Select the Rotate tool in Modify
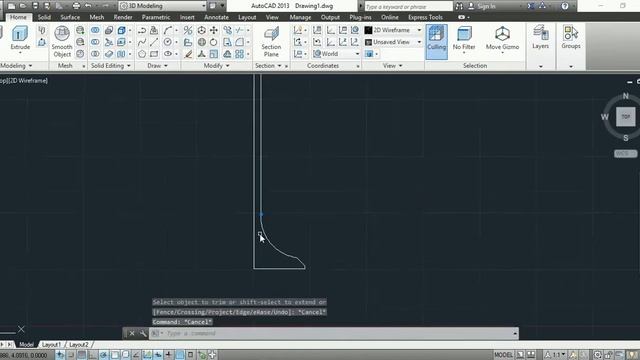The image size is (640, 360). (x=213, y=42)
